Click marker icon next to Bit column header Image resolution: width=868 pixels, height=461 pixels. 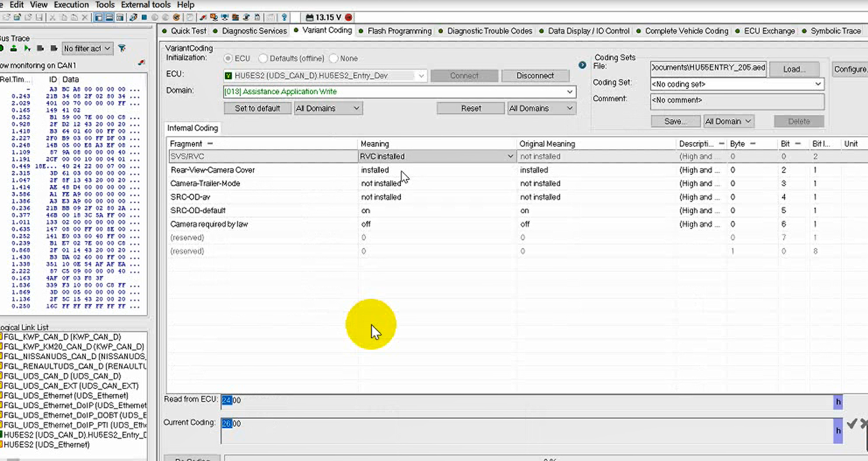[798, 144]
